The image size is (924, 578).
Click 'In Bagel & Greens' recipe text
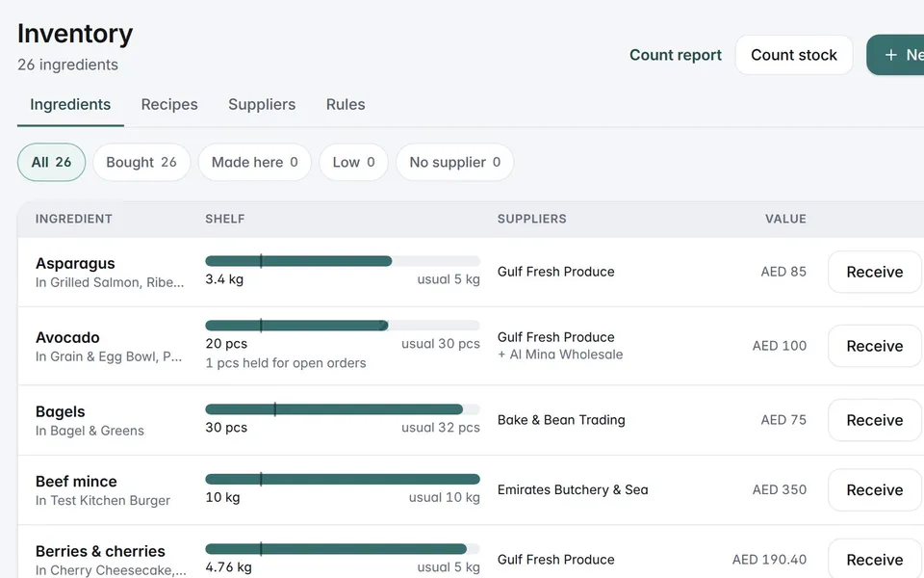coord(90,431)
